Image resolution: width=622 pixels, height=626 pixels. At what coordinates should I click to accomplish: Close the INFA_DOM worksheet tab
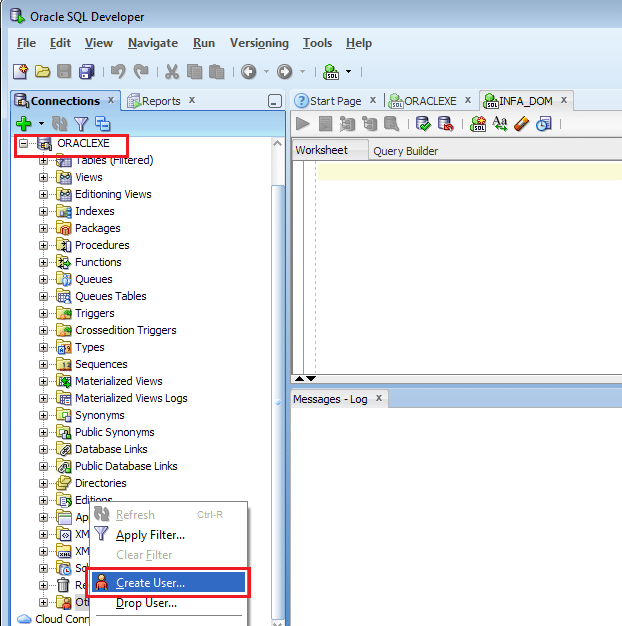coord(564,100)
